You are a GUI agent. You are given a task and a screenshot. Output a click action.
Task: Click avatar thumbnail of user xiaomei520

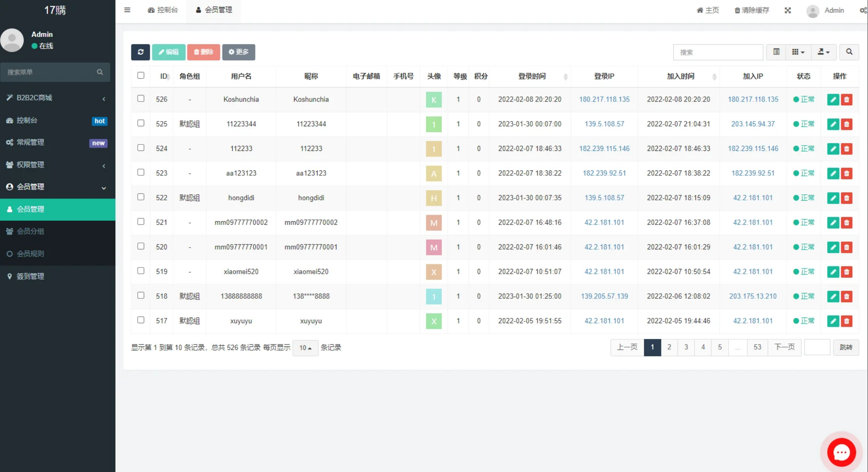(433, 272)
